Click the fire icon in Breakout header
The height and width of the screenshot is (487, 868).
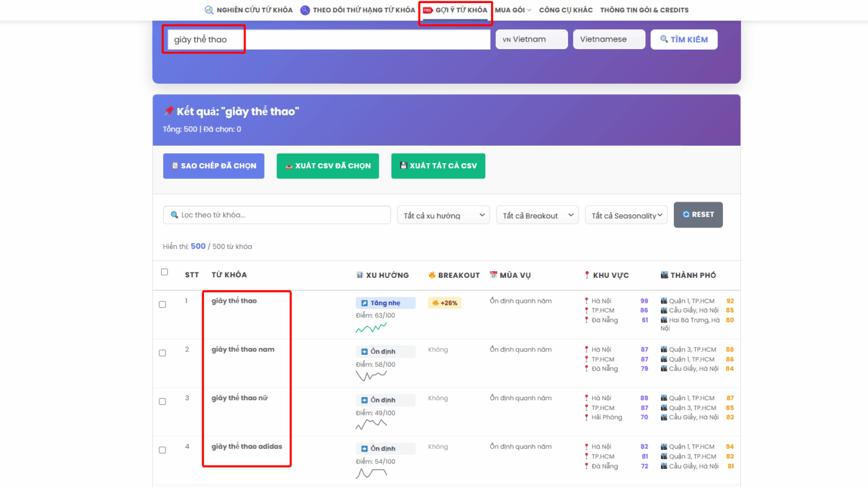coord(432,275)
